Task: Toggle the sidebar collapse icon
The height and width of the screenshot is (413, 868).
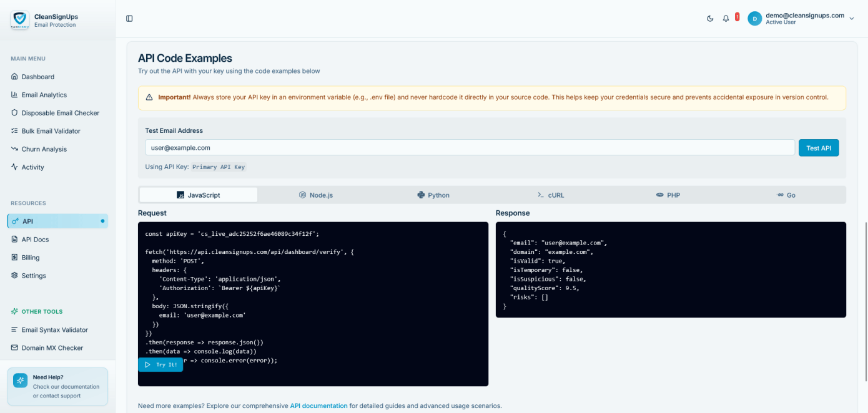Action: coord(129,19)
